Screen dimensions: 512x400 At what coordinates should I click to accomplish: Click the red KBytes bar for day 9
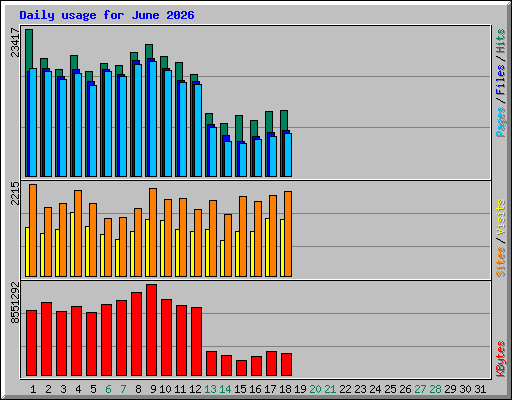tap(151, 330)
